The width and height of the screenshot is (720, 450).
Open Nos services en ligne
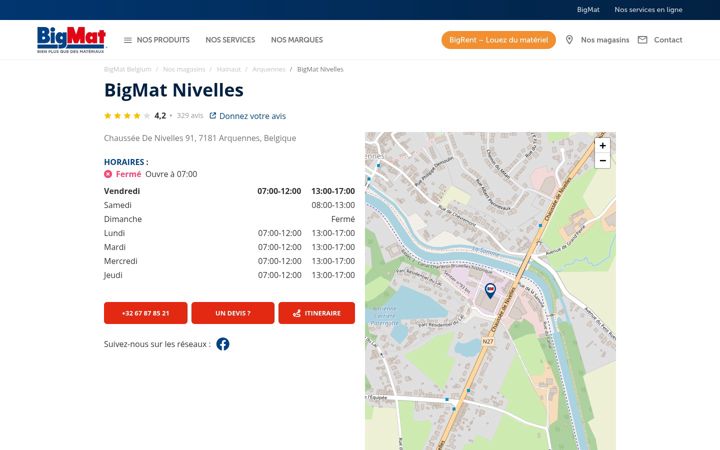click(648, 10)
